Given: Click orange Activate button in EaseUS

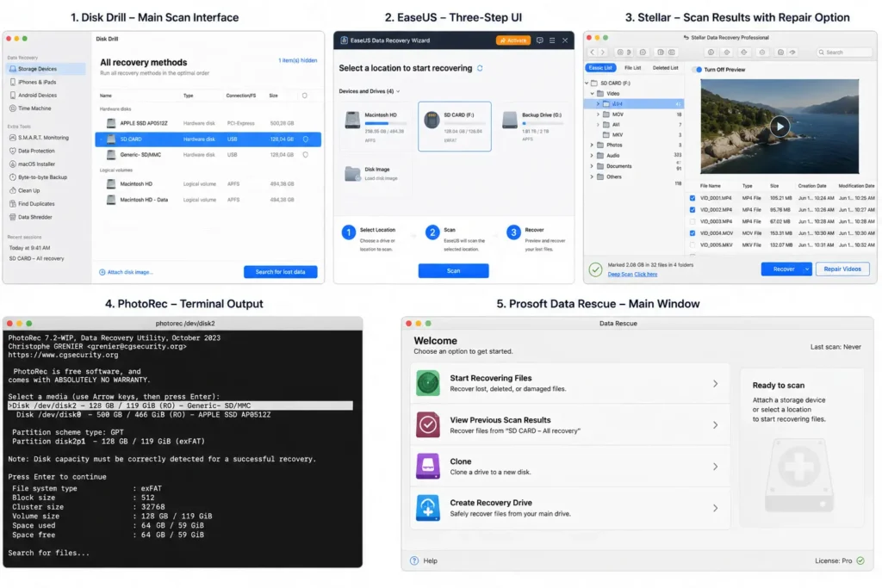Looking at the screenshot, I should pos(513,40).
